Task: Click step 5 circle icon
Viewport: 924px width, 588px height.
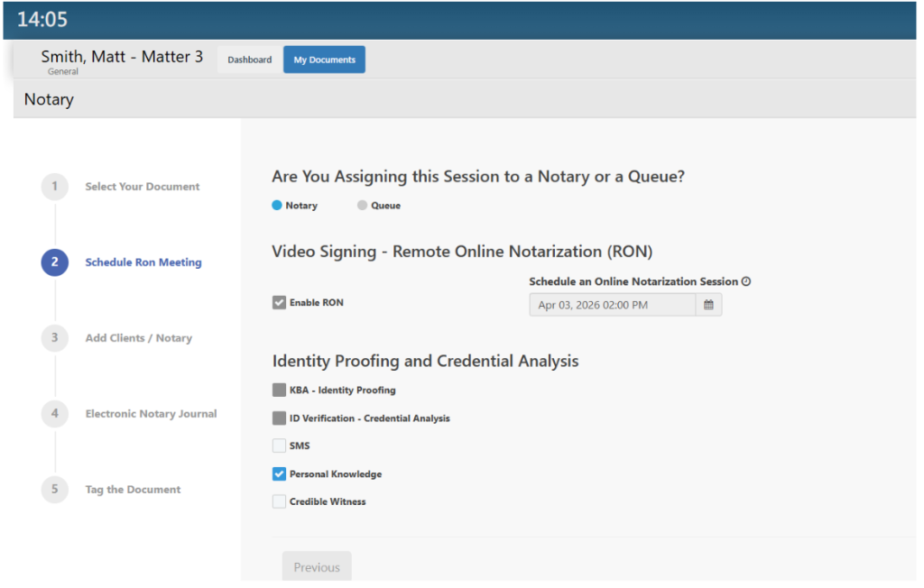Action: tap(54, 490)
